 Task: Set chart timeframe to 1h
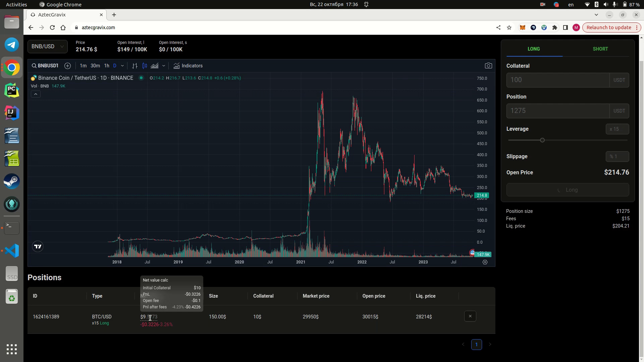pos(107,66)
